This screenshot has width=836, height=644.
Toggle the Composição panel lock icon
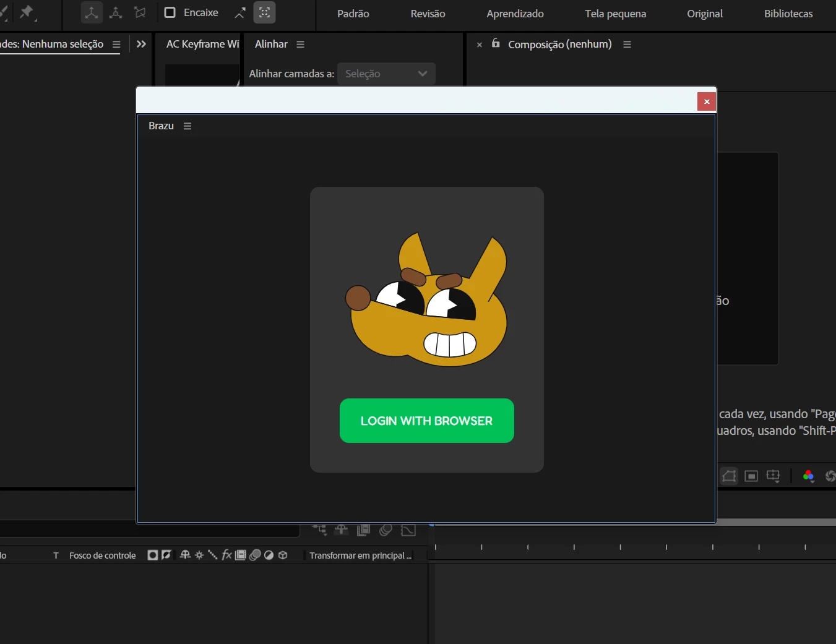[x=496, y=43]
